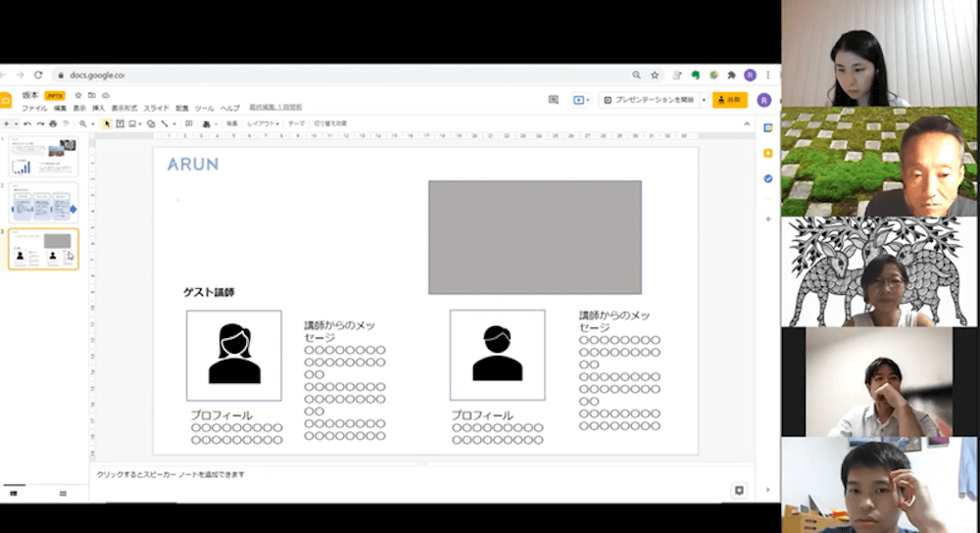Click the yellow 共有 share button
980x533 pixels.
[x=730, y=100]
